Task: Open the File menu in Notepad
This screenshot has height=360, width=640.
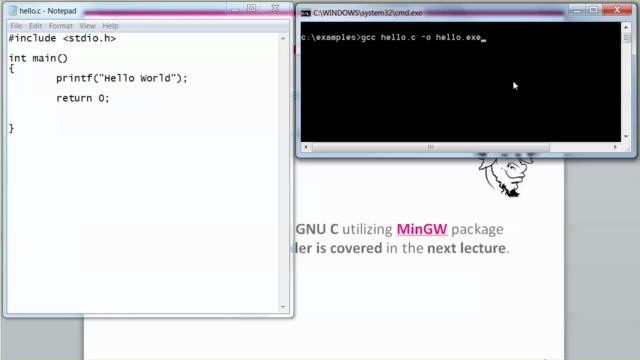Action: [x=16, y=26]
